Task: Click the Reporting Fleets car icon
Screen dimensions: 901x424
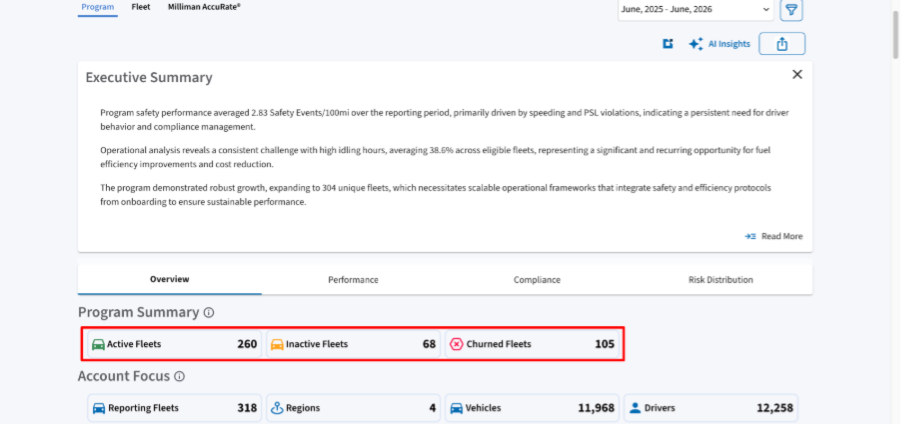Action: 99,408
